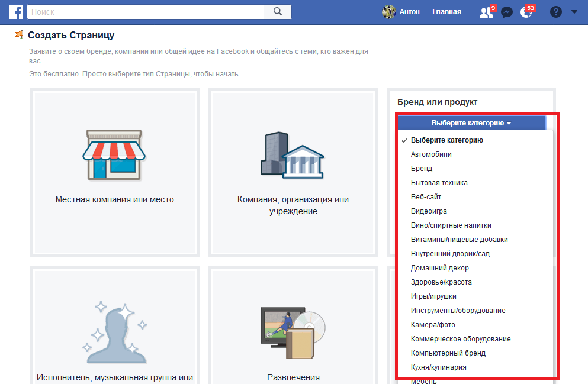Collapse the 'Выберите категорию' dropdown button

pyautogui.click(x=471, y=123)
